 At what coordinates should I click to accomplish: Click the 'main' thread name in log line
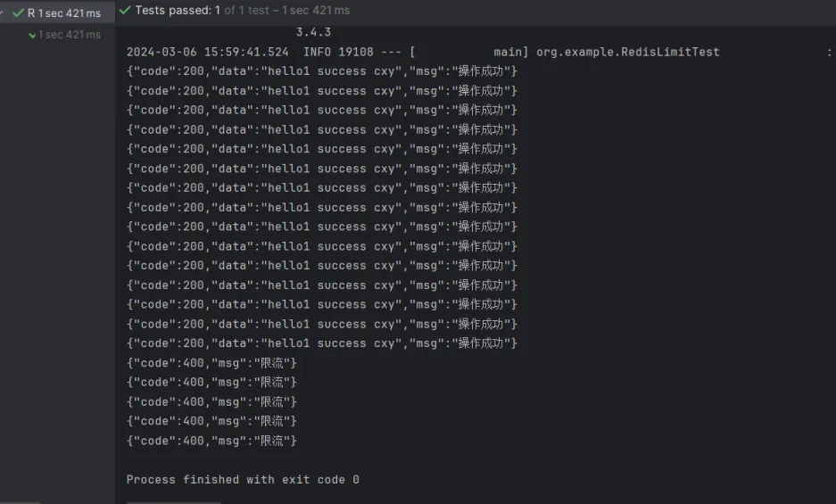click(x=507, y=52)
